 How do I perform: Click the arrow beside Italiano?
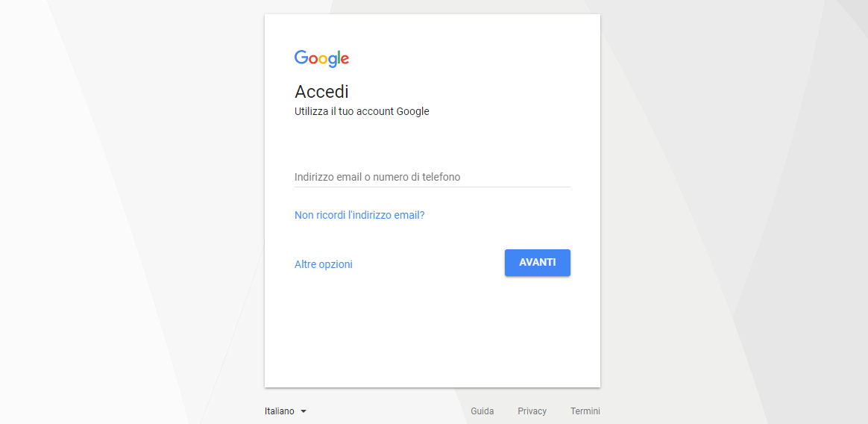click(304, 411)
